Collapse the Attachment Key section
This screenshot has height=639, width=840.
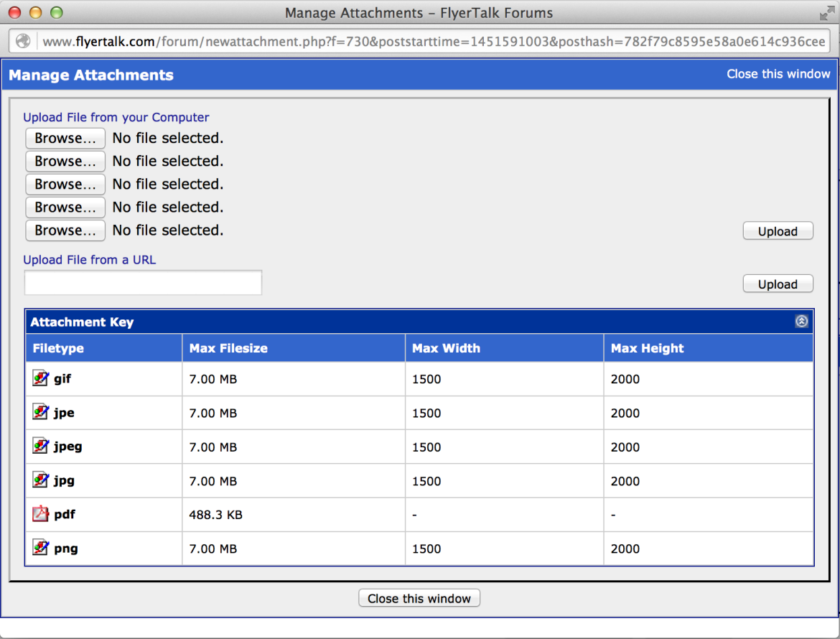coord(802,322)
